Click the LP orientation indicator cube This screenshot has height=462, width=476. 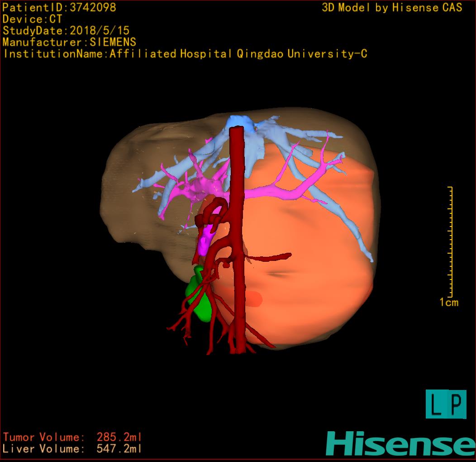tap(446, 404)
